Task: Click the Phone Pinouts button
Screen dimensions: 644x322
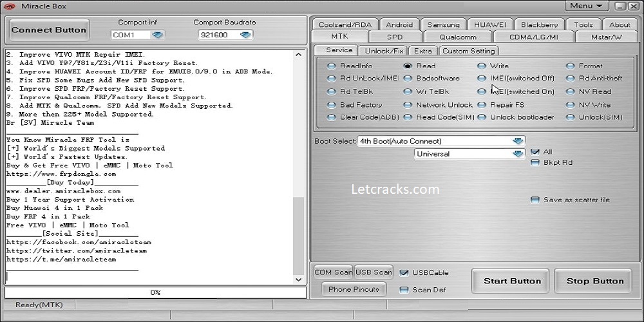Action: point(354,289)
